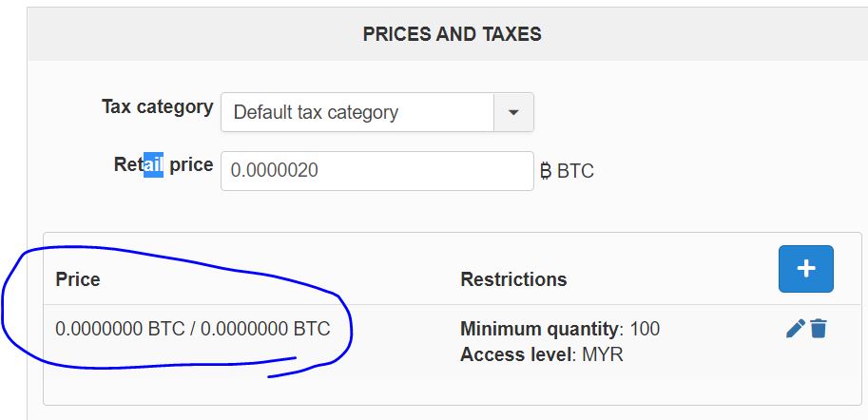
Task: Click the minimum quantity value 100
Action: pyautogui.click(x=645, y=330)
